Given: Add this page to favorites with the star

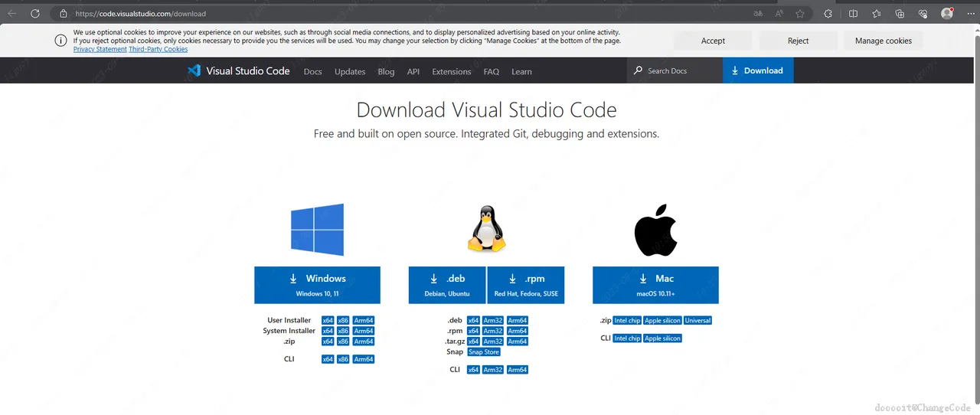Looking at the screenshot, I should point(799,14).
